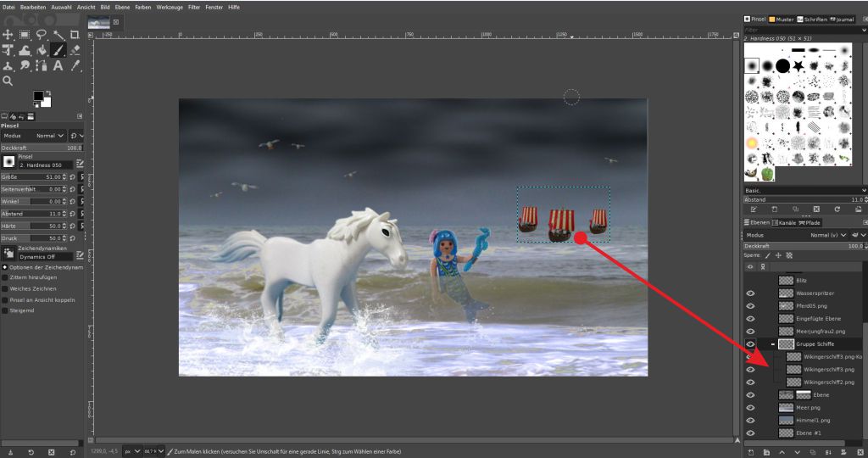Reset the Größe value to default
The image size is (868, 458).
(73, 176)
